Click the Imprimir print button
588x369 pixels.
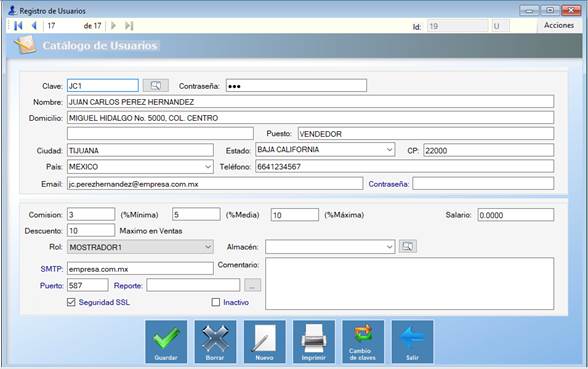314,342
